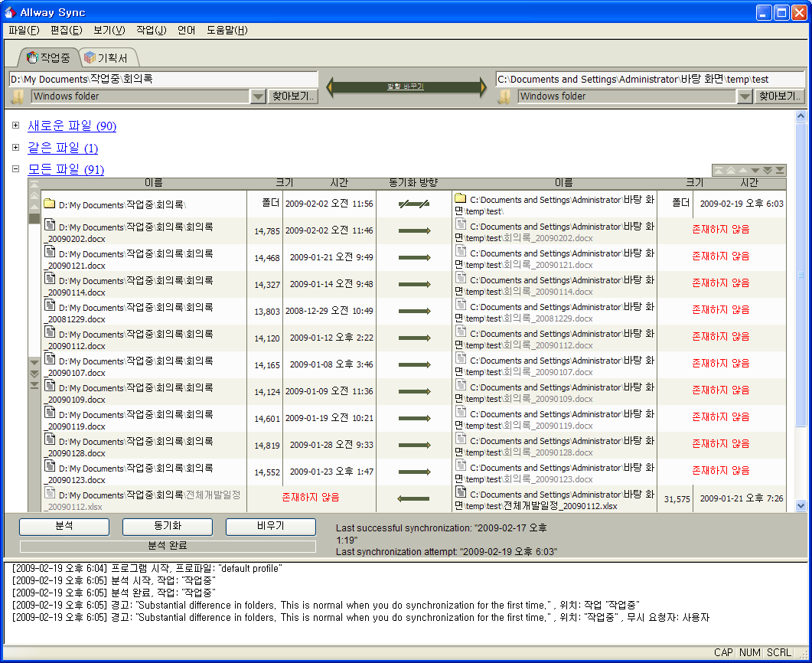This screenshot has height=663, width=812.
Task: Click the D:\My Documents\작업중\회의록 path field
Action: click(x=164, y=80)
